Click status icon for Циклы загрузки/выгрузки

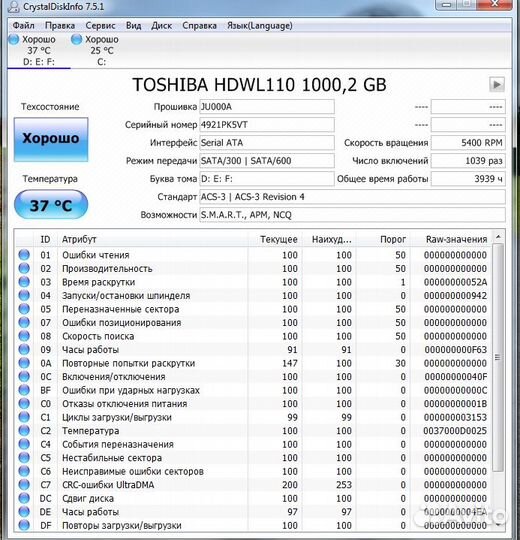[x=24, y=417]
